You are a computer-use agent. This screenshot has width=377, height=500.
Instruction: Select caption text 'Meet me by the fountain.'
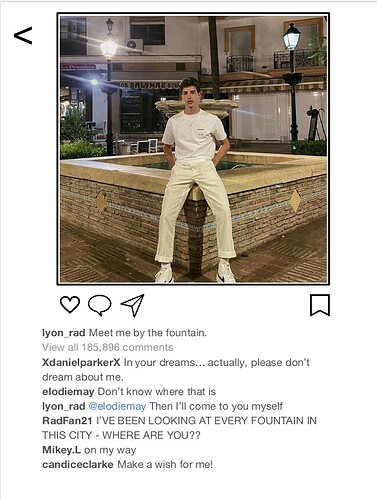pyautogui.click(x=148, y=333)
